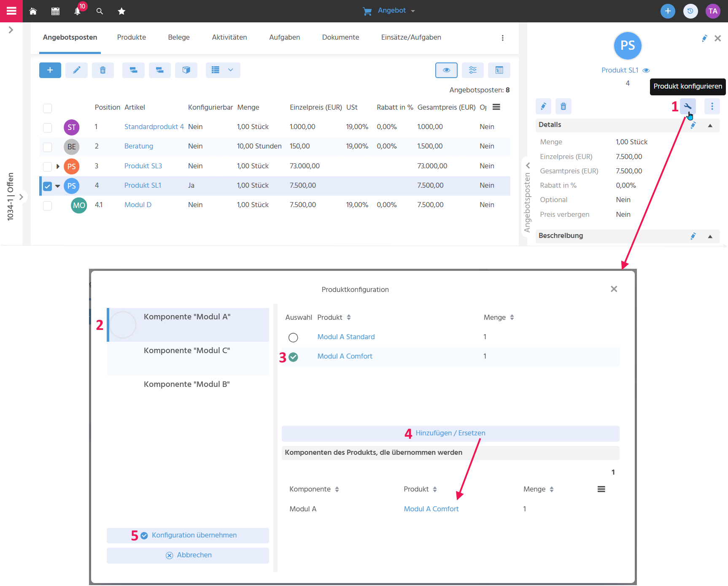Delete selected item with toolbar trash icon
Image resolution: width=728 pixels, height=586 pixels.
click(x=103, y=70)
